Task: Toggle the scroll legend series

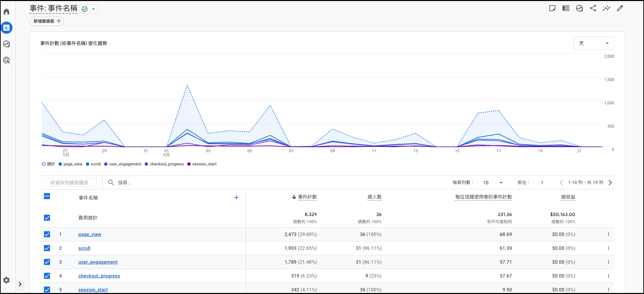Action: (93, 164)
